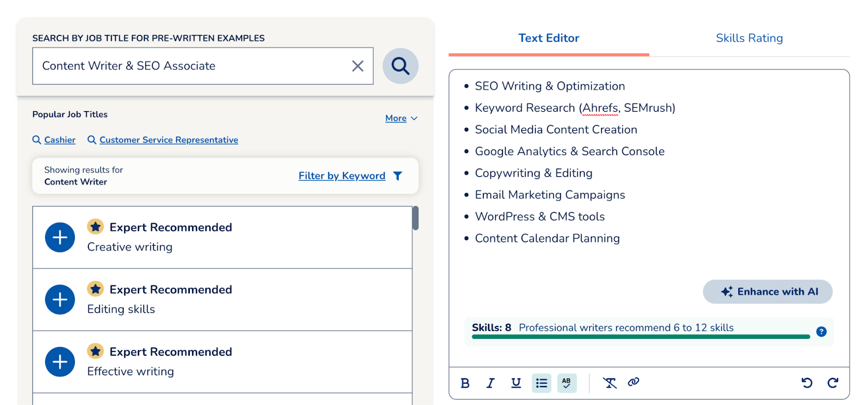Click the Keyword Research (Ahrefs, SEMrush) line

(575, 108)
